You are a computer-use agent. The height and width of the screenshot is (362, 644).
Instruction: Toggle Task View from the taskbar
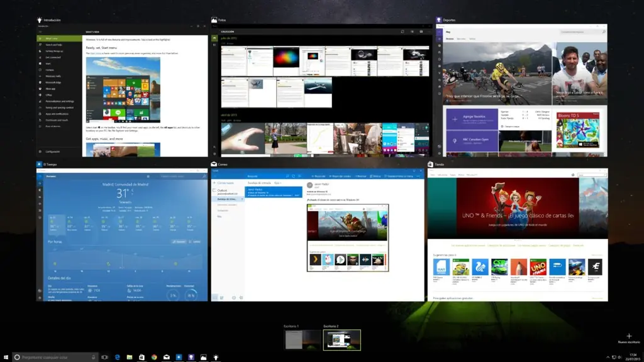click(x=105, y=357)
